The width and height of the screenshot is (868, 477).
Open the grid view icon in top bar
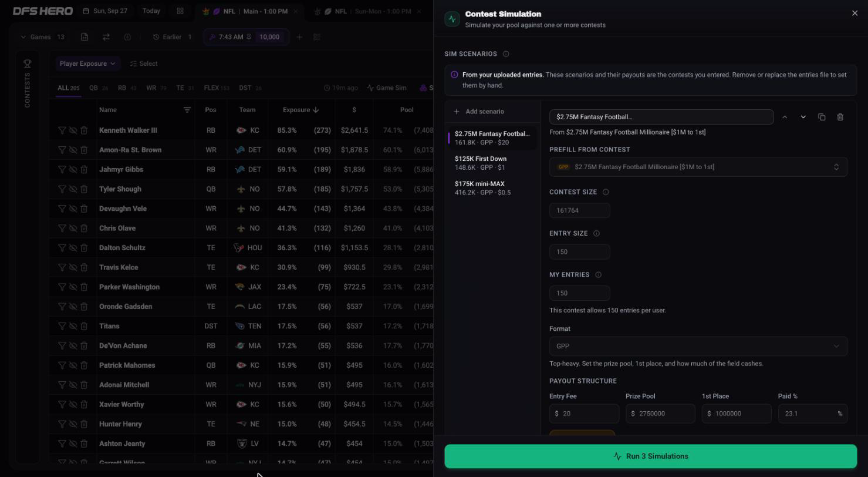(180, 11)
